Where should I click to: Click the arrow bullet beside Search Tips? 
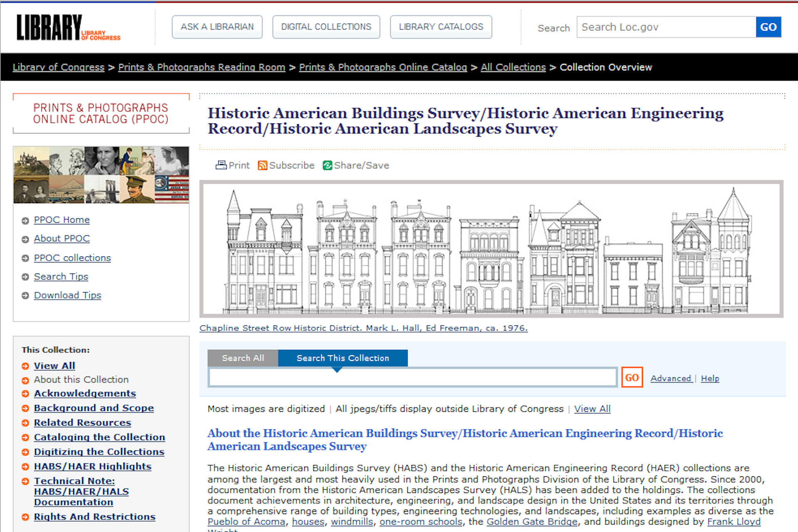25,277
